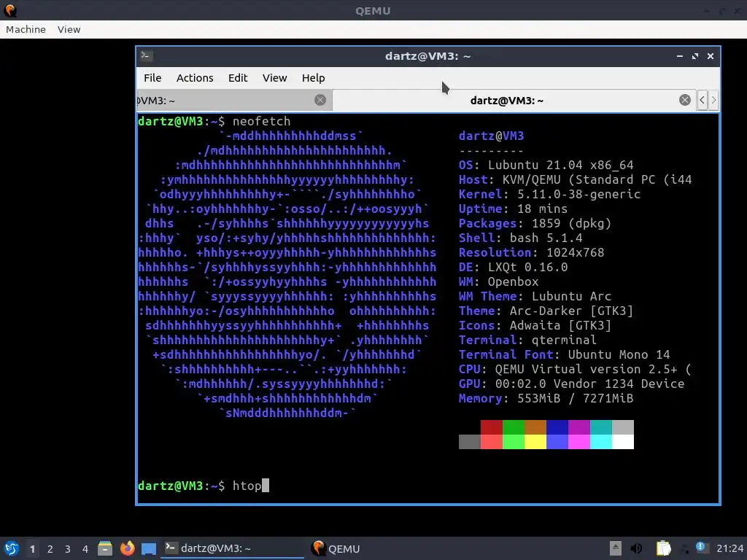The image size is (747, 560).
Task: Click the 'GPU: 00:02.0 Vendor 1234' line
Action: click(x=572, y=384)
